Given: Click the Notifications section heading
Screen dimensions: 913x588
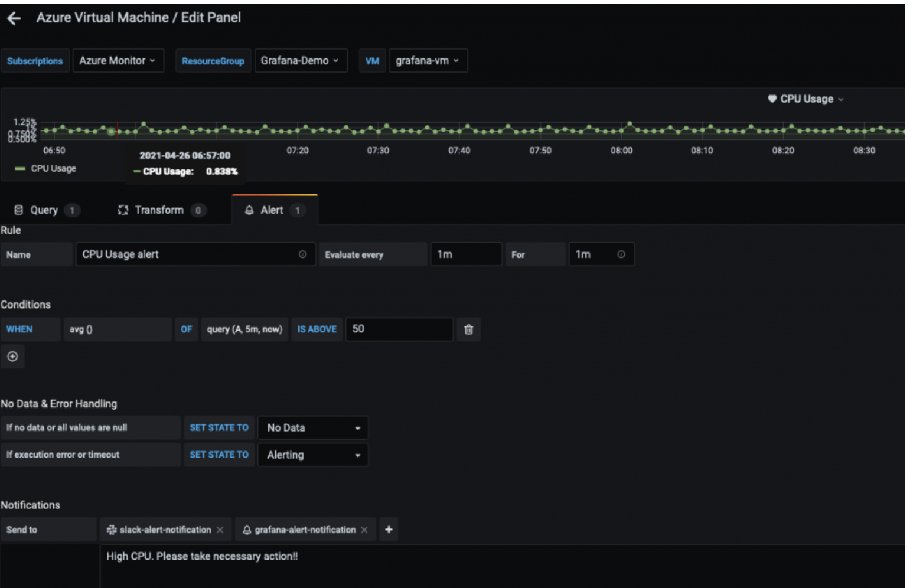Looking at the screenshot, I should [x=30, y=505].
